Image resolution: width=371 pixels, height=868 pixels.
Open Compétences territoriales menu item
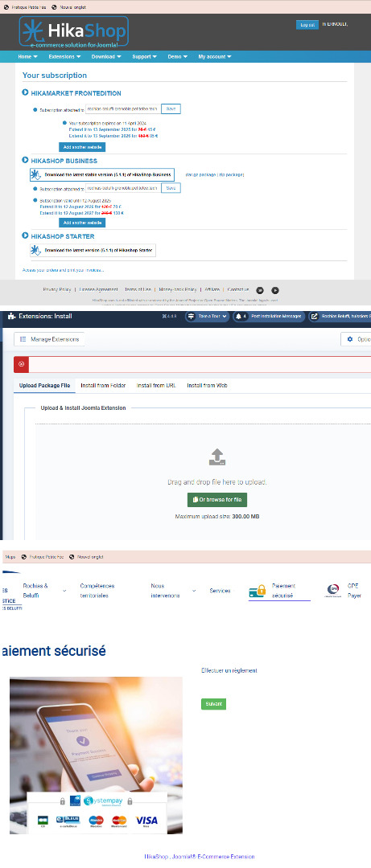click(x=97, y=591)
